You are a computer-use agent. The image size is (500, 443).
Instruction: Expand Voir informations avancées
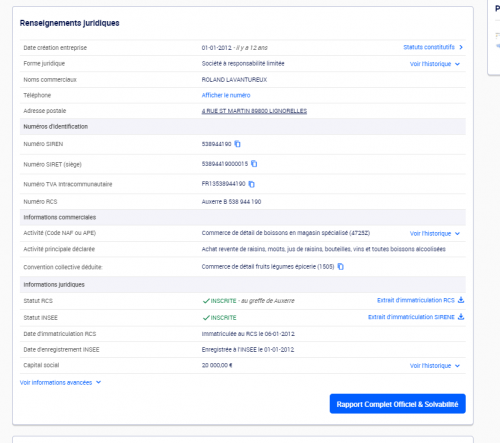pos(60,383)
